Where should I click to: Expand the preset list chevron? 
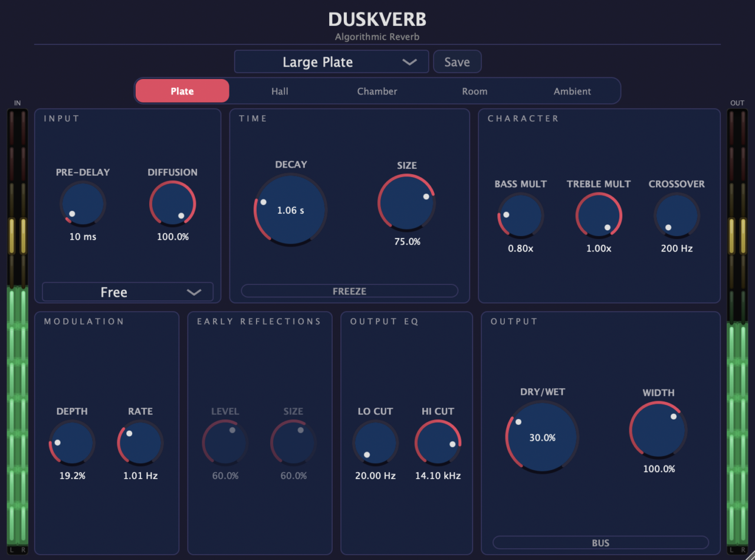coord(409,61)
